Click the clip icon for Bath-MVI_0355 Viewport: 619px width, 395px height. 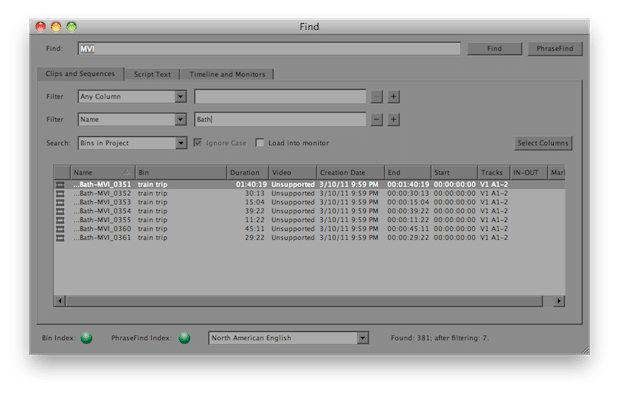pyautogui.click(x=60, y=220)
